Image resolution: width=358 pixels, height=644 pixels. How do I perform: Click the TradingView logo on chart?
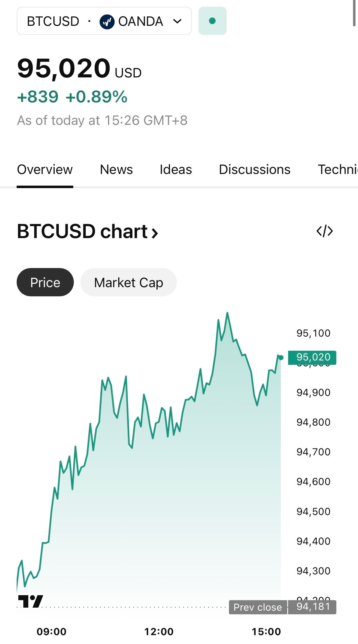coord(31,601)
